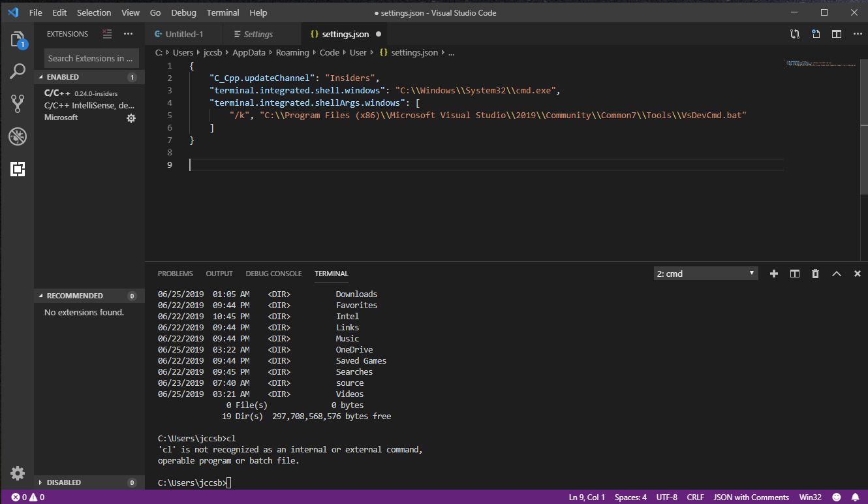868x504 pixels.
Task: Open the Debug menu
Action: [x=183, y=12]
